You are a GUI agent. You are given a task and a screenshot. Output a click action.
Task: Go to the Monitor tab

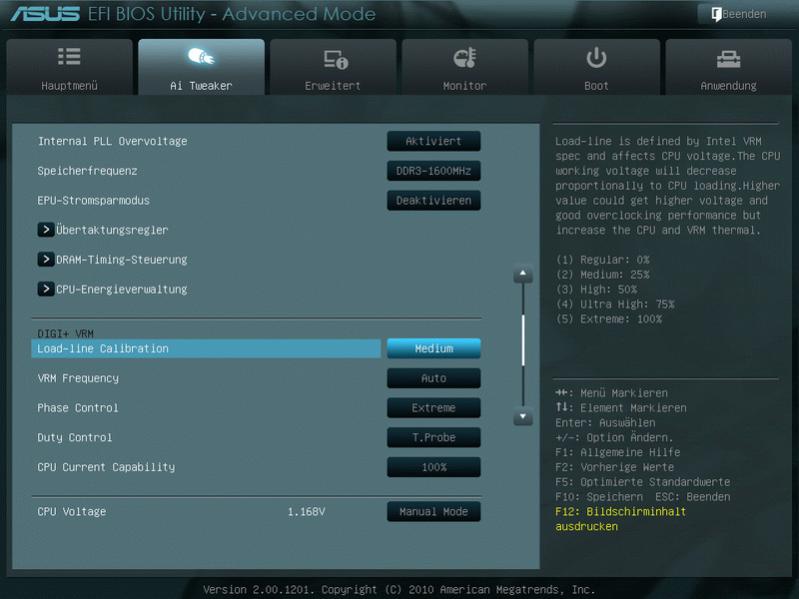point(465,67)
